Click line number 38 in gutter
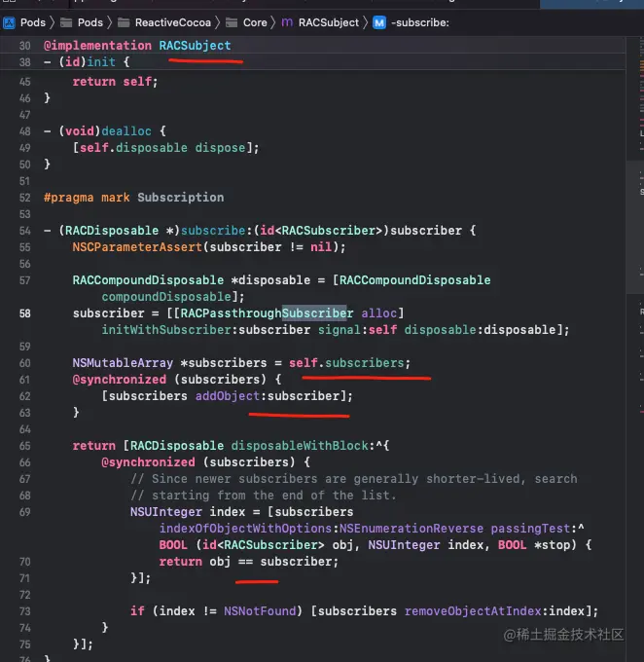This screenshot has width=644, height=662. tap(25, 62)
